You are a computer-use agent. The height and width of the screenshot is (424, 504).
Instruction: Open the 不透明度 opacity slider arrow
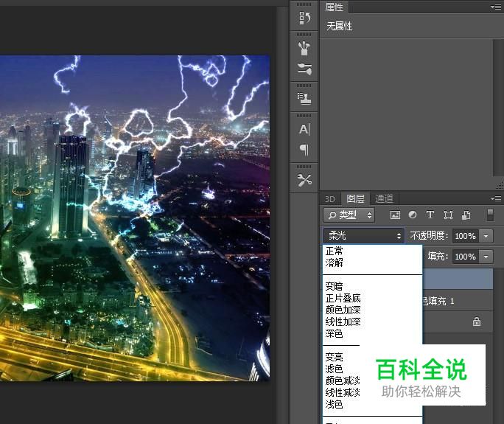(486, 236)
